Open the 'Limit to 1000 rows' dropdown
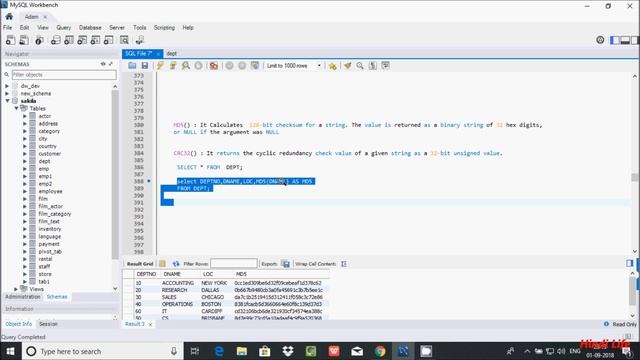This screenshot has width=640, height=360. pos(293,66)
